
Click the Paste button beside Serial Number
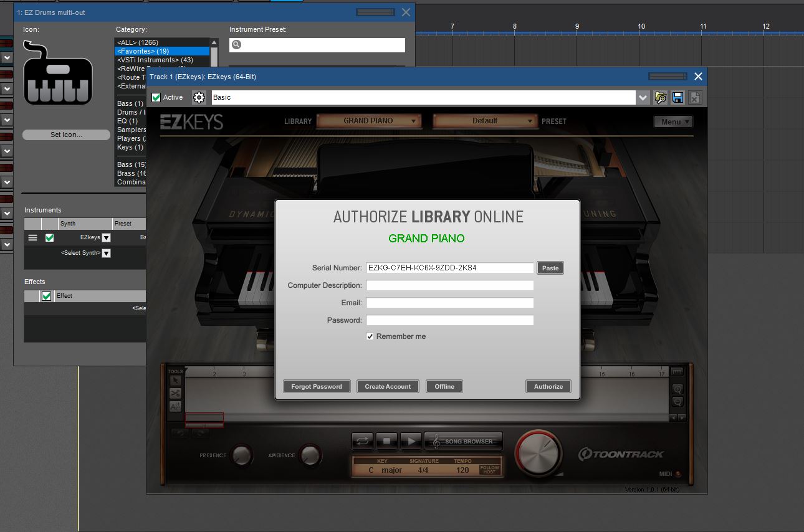pyautogui.click(x=550, y=268)
